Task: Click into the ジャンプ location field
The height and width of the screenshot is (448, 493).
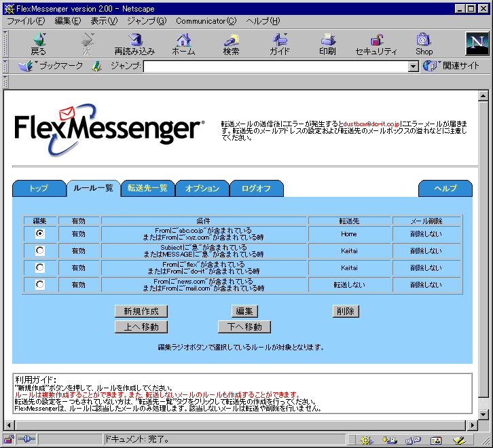Action: [276, 67]
